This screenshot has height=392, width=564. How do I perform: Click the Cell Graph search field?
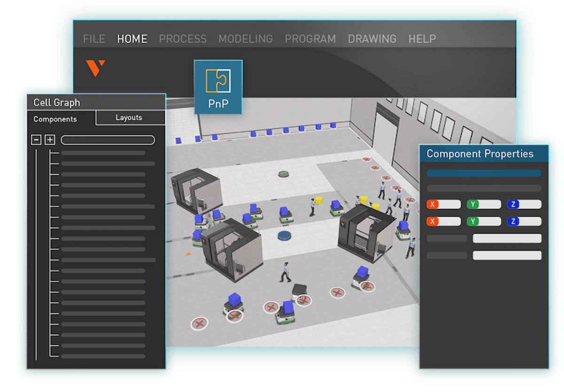[x=108, y=140]
